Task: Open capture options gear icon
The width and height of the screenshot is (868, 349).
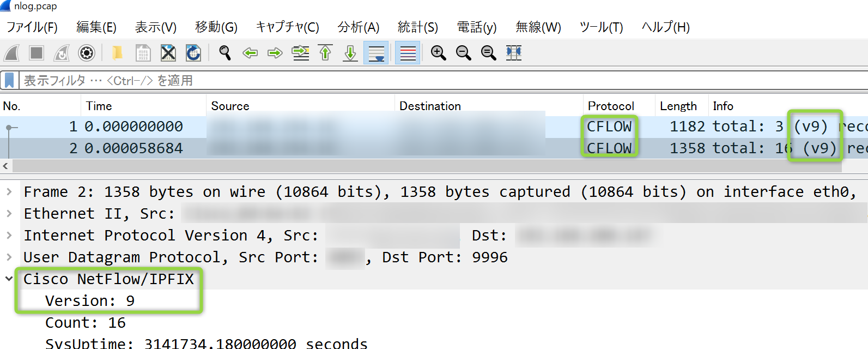Action: click(87, 53)
